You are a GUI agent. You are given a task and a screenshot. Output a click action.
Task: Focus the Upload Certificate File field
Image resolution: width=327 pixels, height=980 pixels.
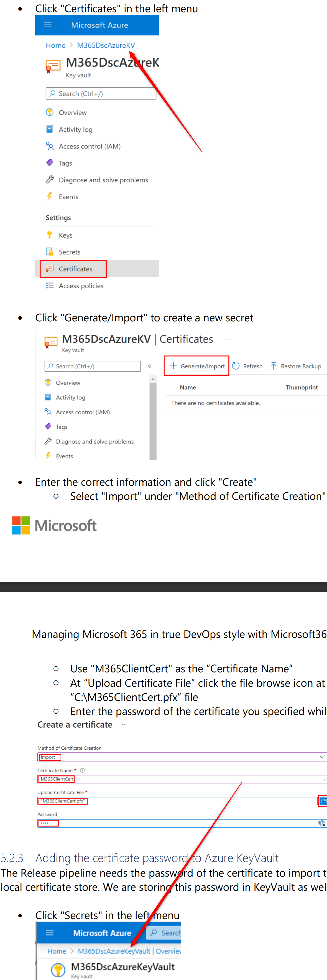tap(177, 801)
